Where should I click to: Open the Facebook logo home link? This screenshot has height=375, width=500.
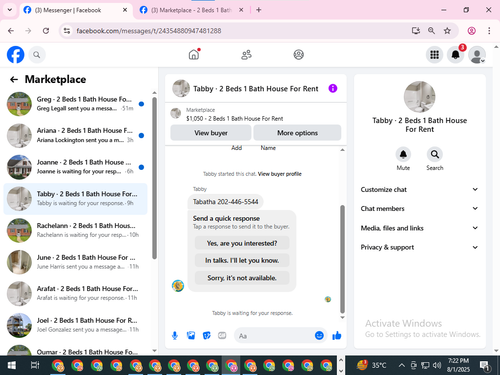(16, 55)
